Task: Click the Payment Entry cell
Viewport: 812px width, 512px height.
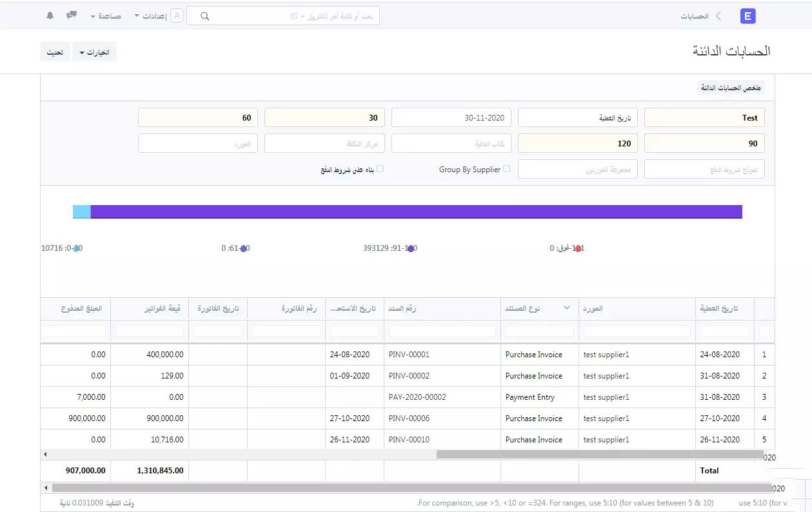Action: pos(540,397)
